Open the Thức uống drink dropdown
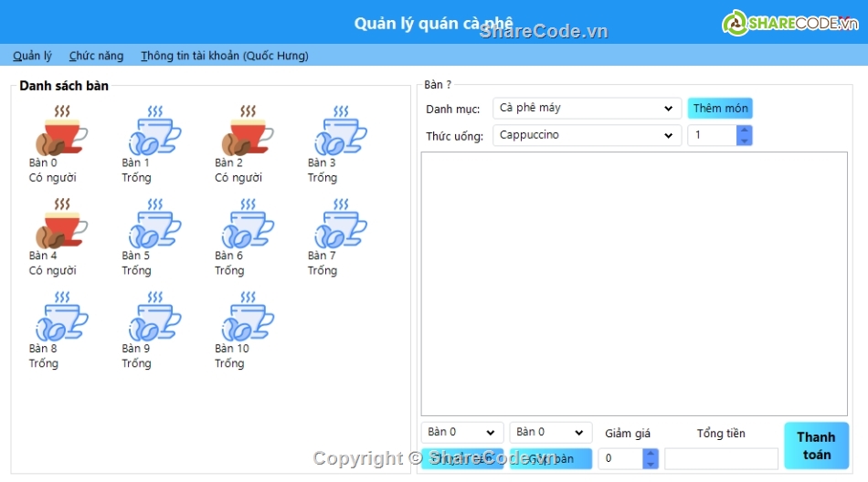 coord(587,136)
